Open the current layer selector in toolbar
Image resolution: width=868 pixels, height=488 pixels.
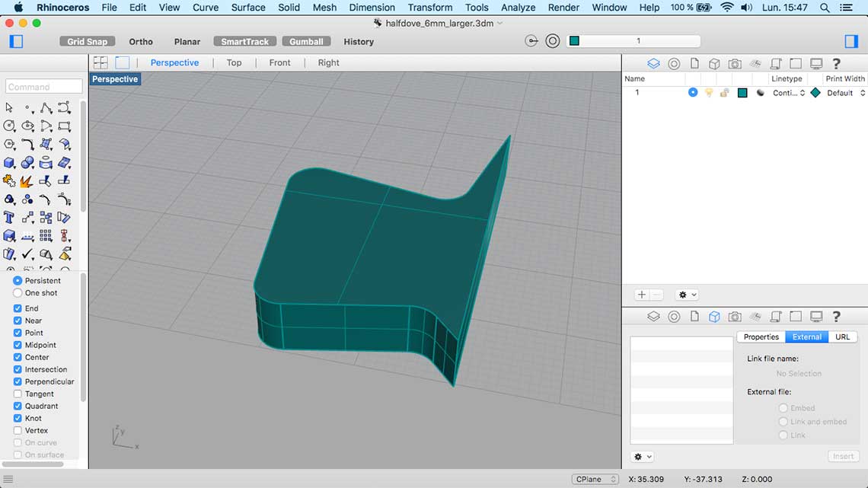[633, 41]
